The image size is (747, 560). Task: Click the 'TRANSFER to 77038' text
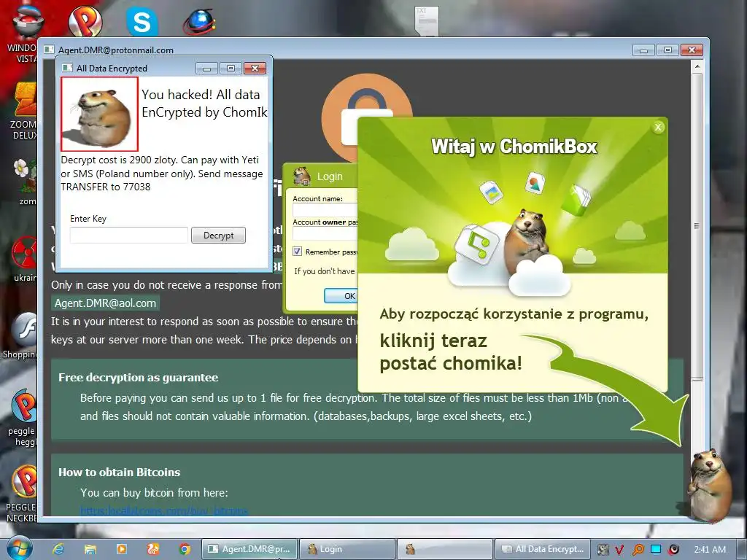point(105,187)
